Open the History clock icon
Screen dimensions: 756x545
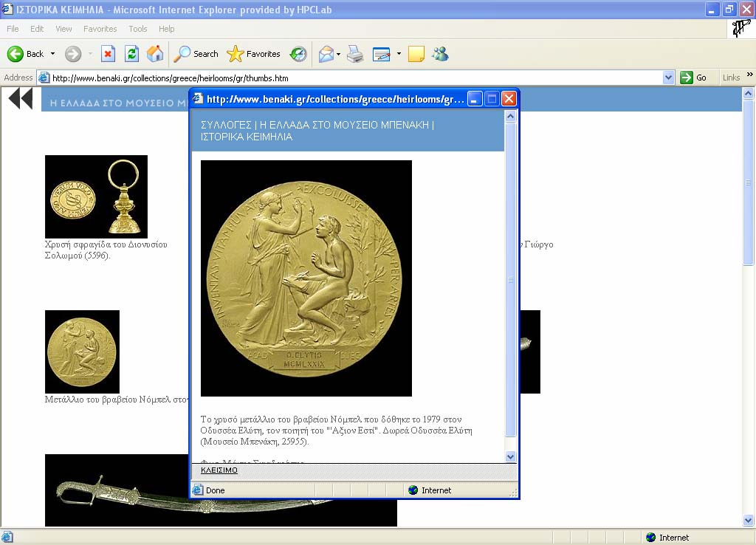(298, 53)
